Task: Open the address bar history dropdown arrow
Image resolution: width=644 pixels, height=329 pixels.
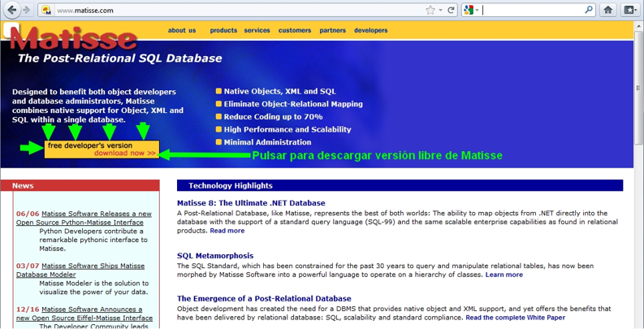Action: 441,11
